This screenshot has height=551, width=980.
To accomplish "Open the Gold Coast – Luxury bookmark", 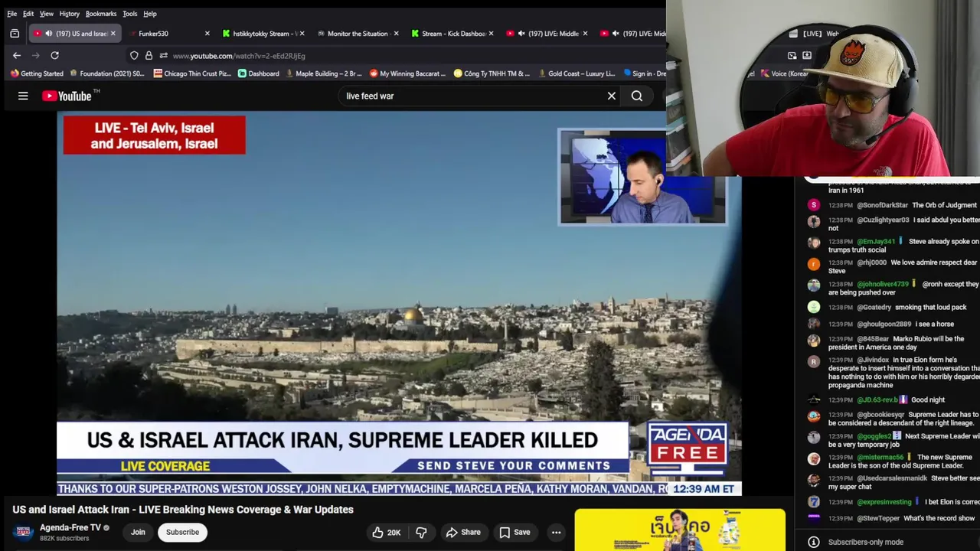I will pyautogui.click(x=577, y=73).
